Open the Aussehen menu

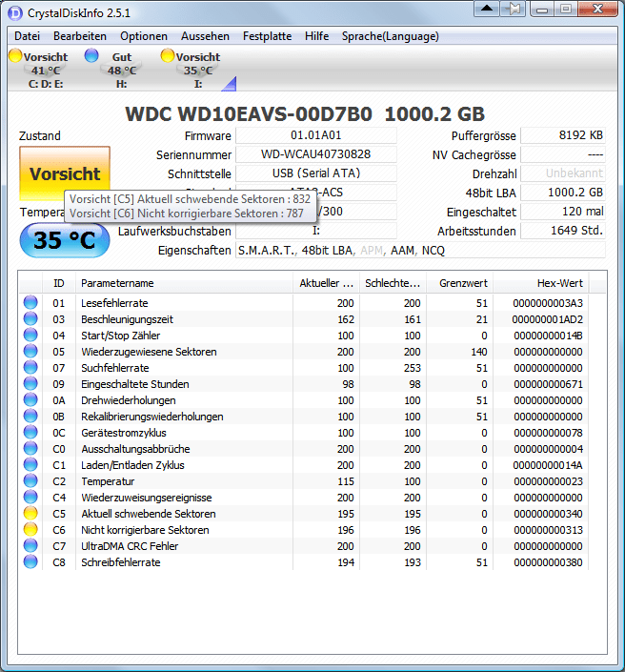205,36
